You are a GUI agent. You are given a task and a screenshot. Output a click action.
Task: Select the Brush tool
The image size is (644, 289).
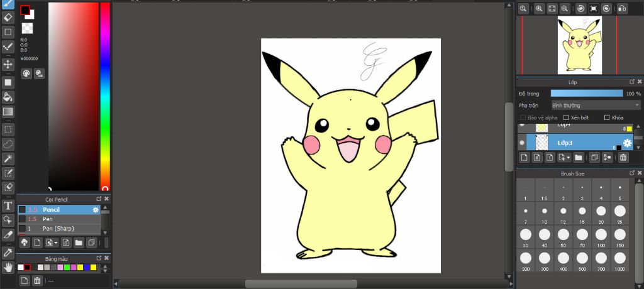[8, 4]
